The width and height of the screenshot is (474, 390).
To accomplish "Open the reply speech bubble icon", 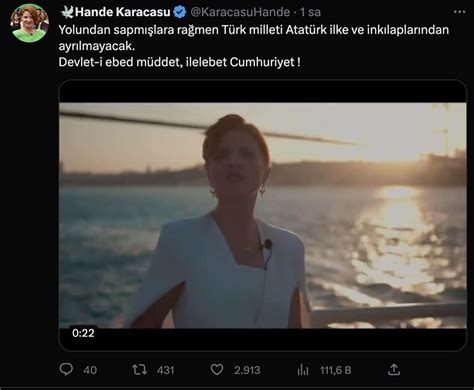I will click(x=66, y=369).
